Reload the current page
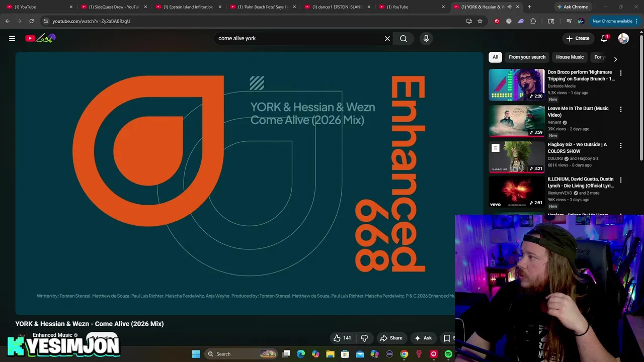The image size is (644, 362). pyautogui.click(x=31, y=21)
